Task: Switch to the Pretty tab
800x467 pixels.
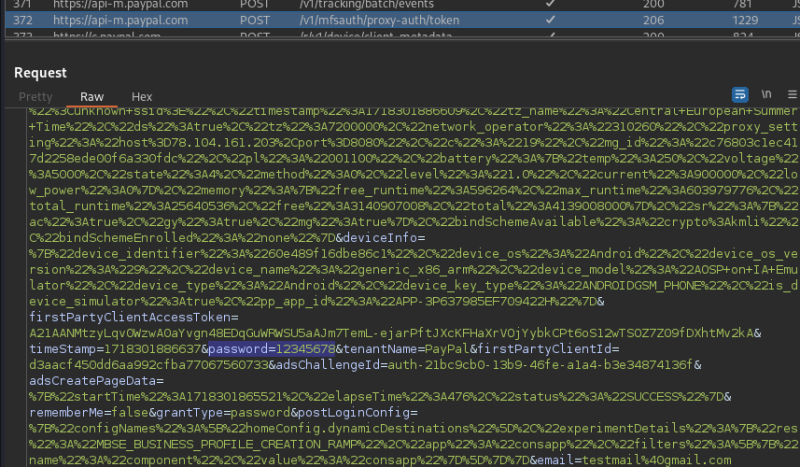Action: 35,96
